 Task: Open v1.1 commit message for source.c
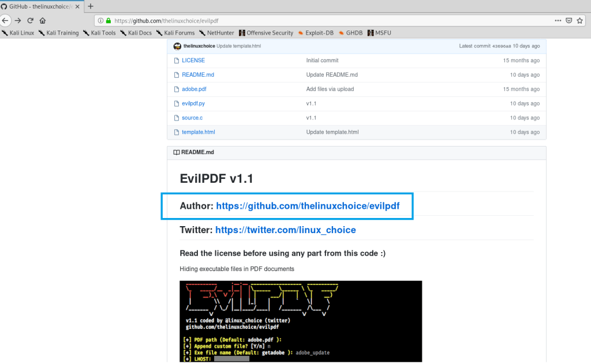click(311, 118)
